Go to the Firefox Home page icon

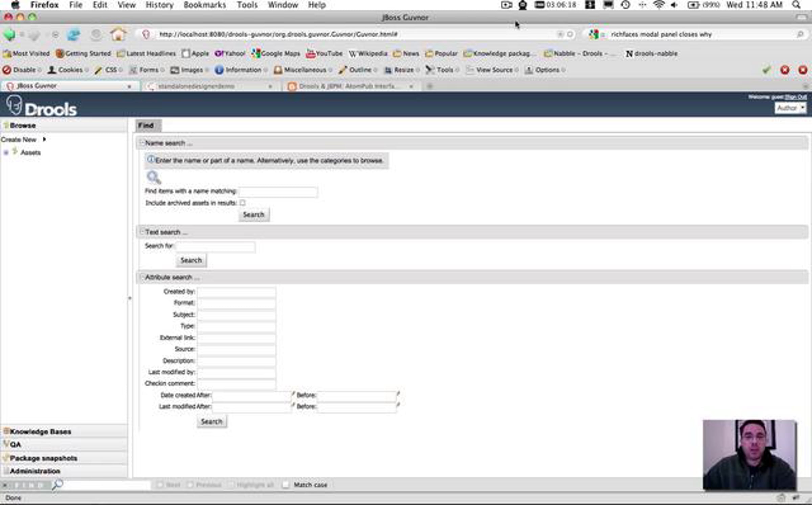pos(118,34)
